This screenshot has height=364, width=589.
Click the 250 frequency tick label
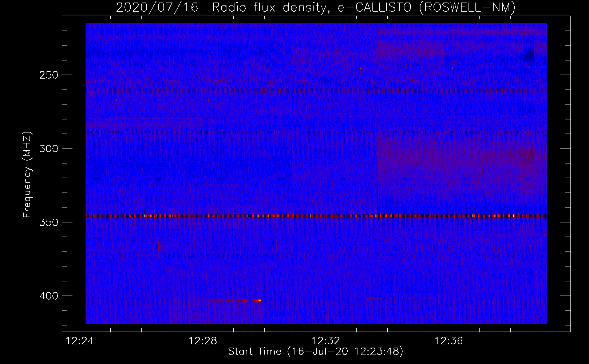[49, 75]
